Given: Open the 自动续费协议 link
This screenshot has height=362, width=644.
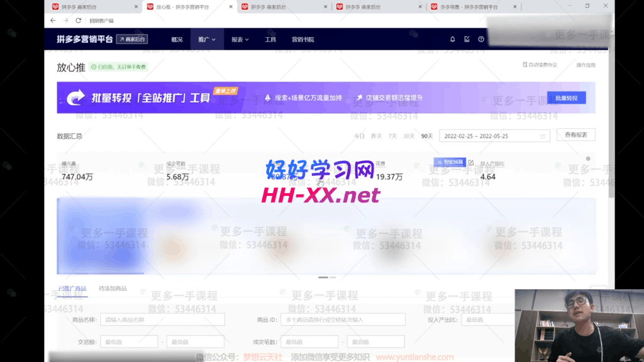Looking at the screenshot, I should 540,65.
